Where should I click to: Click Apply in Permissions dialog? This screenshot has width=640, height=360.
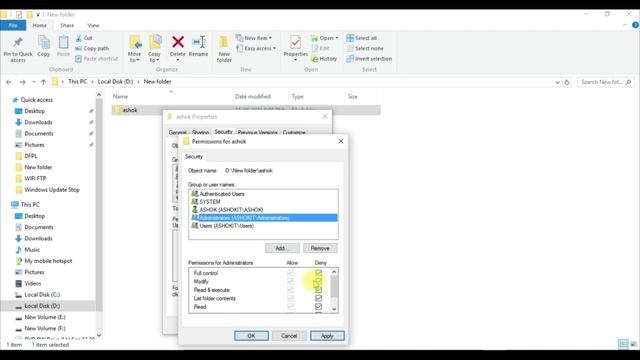tap(327, 336)
